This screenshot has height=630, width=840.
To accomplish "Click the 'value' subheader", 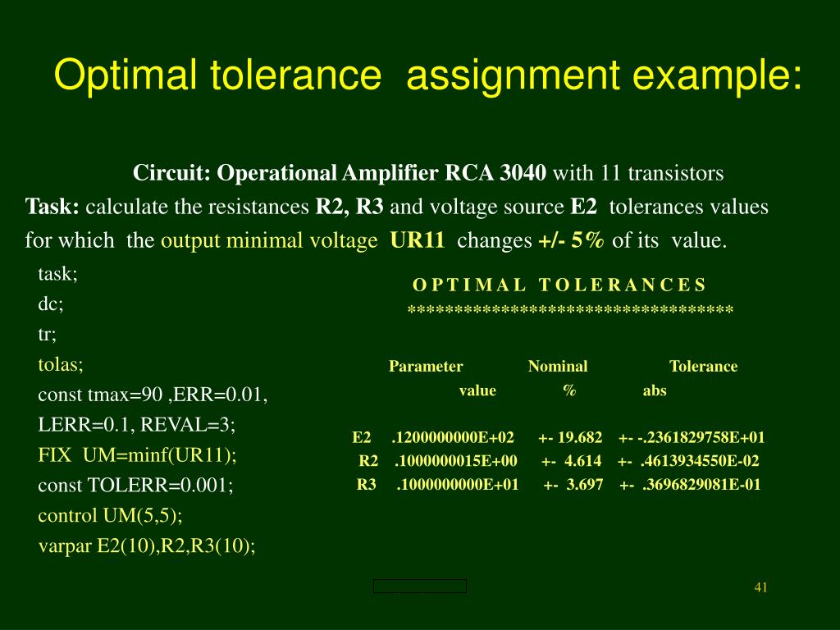I will (x=477, y=390).
